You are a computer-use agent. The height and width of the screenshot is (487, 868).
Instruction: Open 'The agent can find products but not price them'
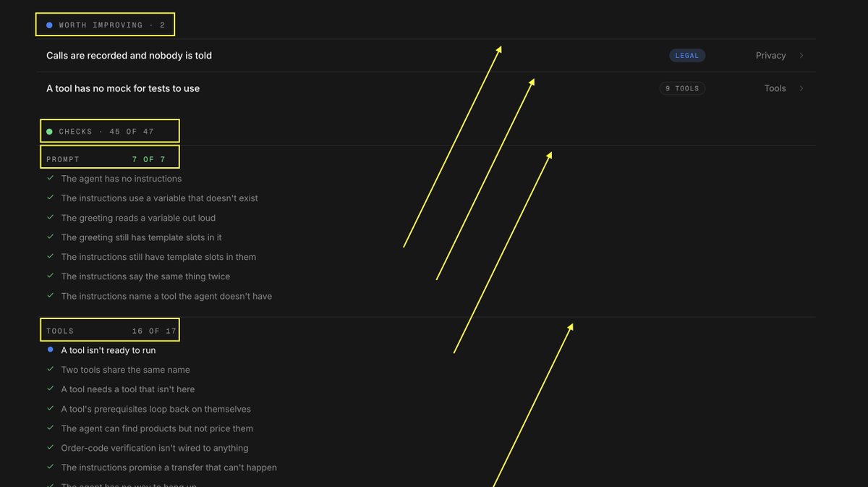(x=157, y=428)
